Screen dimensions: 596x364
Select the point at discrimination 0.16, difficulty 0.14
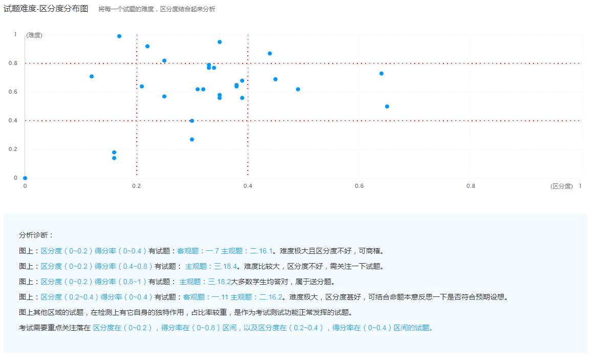pos(114,158)
